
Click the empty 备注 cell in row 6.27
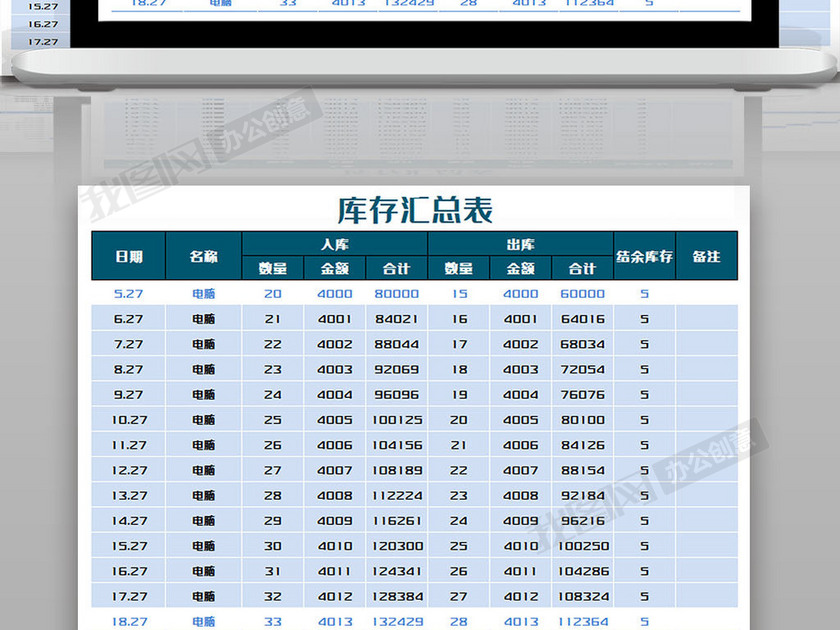click(706, 319)
